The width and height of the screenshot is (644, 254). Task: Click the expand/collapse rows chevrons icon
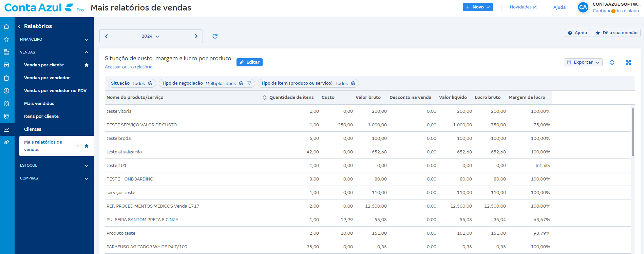(612, 62)
